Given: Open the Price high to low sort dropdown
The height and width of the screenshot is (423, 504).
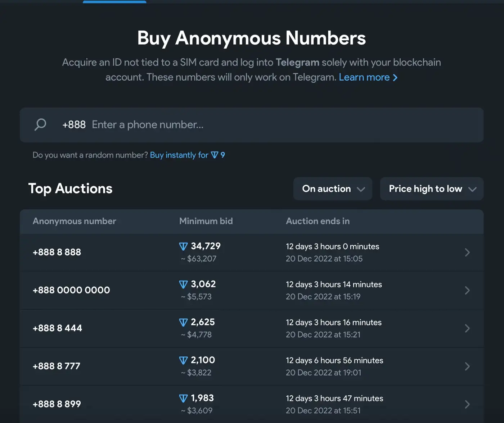Looking at the screenshot, I should point(432,189).
